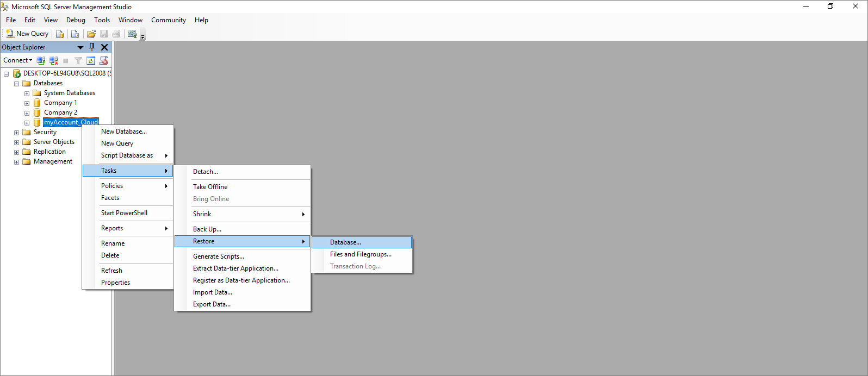868x376 pixels.
Task: Choose New Query in the context menu
Action: (128, 143)
